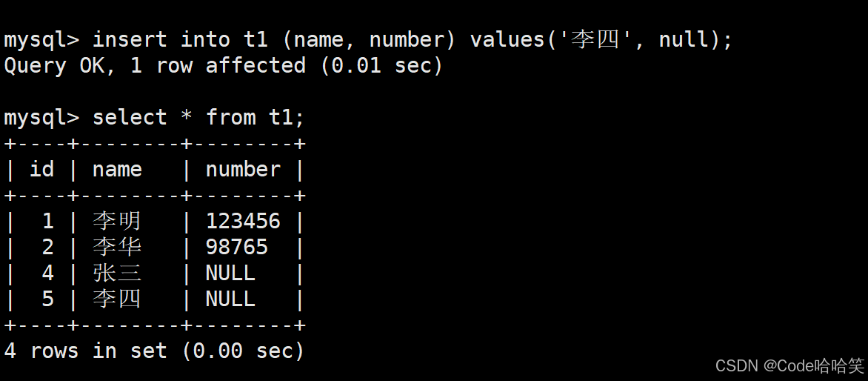This screenshot has width=868, height=381.
Task: Click the NULL value in 李四 row
Action: coord(230,299)
